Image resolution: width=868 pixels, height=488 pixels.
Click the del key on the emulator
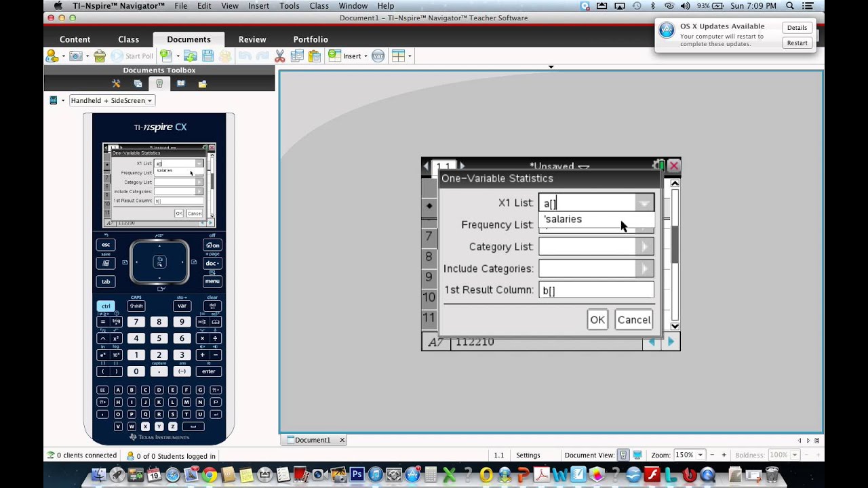click(212, 306)
